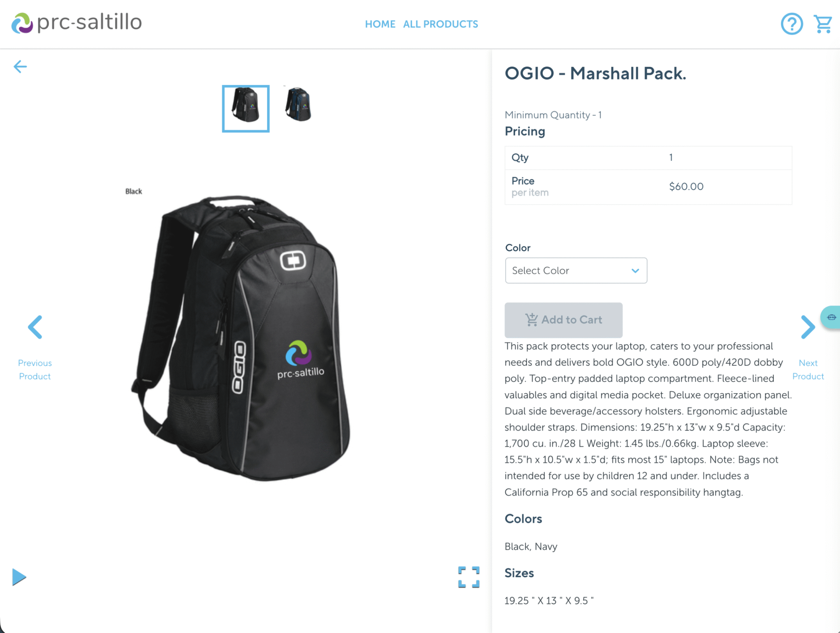Click the main black backpack image
The height and width of the screenshot is (633, 840).
pos(241,338)
